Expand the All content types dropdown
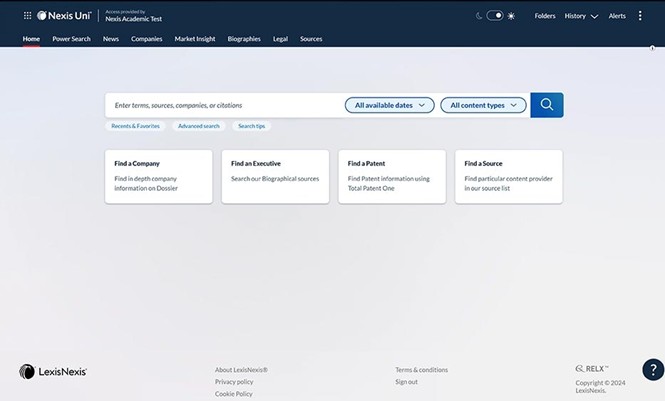665x401 pixels. pyautogui.click(x=483, y=105)
